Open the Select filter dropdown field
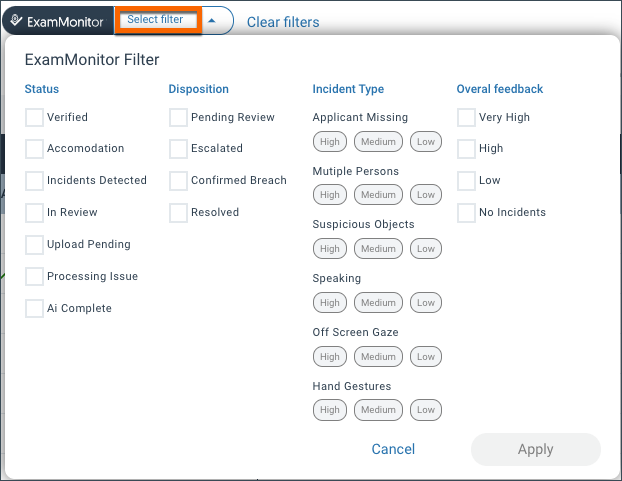Screen dimensions: 622x481 [159, 20]
